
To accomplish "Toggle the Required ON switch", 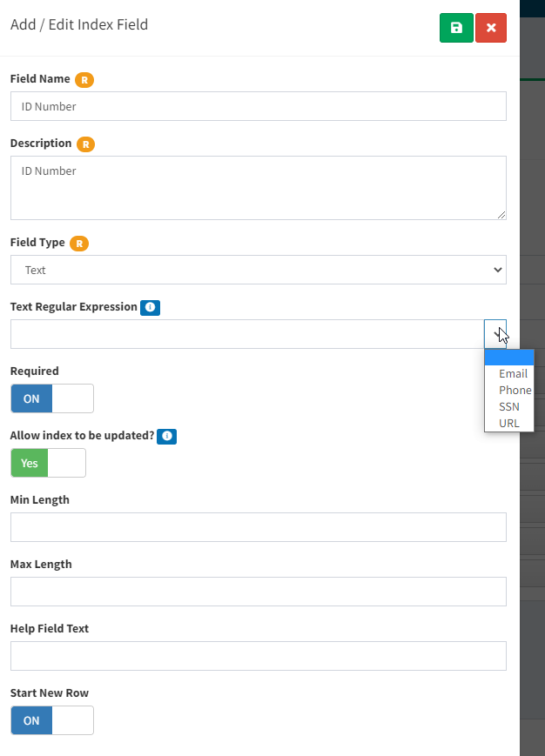I will pos(52,398).
